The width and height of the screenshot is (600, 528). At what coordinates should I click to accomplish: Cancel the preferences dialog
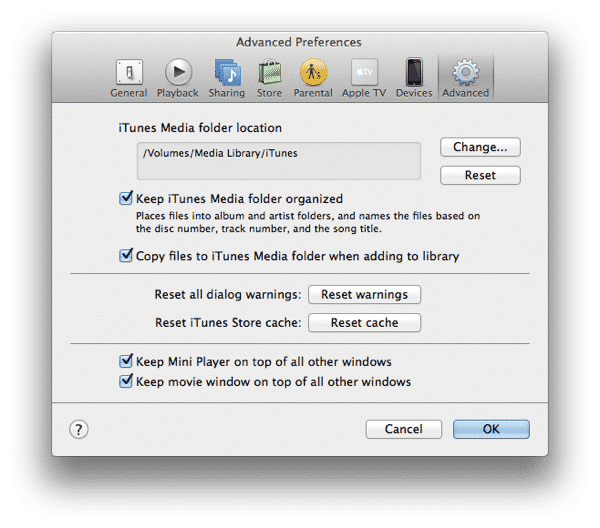click(403, 429)
